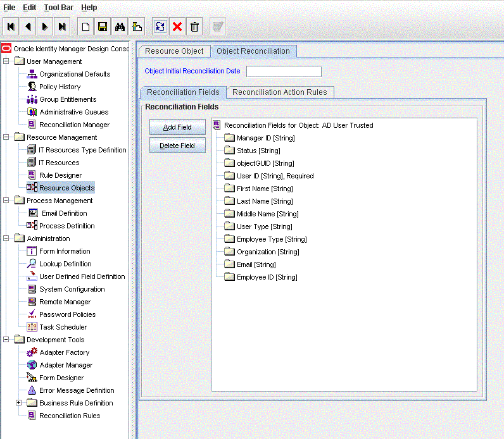The height and width of the screenshot is (439, 504).
Task: Click the Save floppy disk toolbar icon
Action: click(x=102, y=27)
